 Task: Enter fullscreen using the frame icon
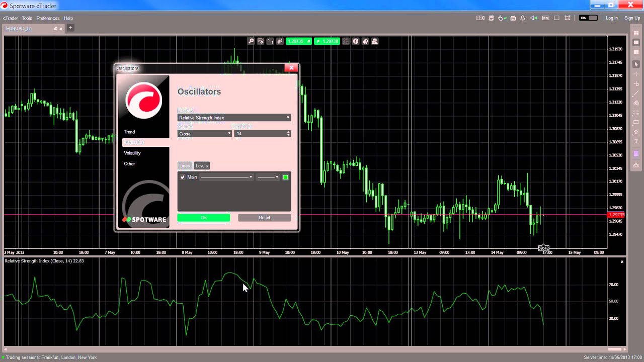point(568,18)
